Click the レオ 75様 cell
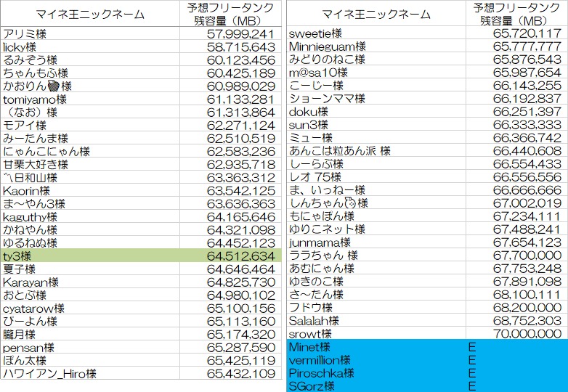Image resolution: width=568 pixels, height=392 pixels. tap(376, 177)
